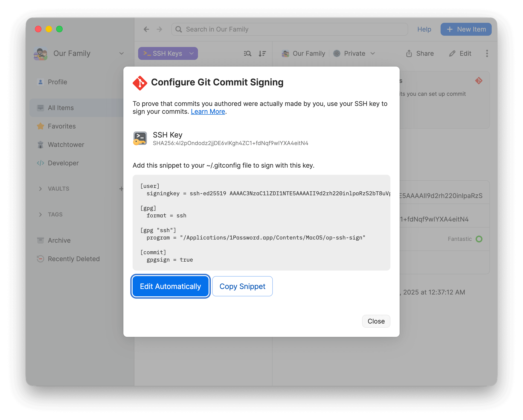This screenshot has height=420, width=523.
Task: Open the Private vault dropdown
Action: (x=354, y=53)
